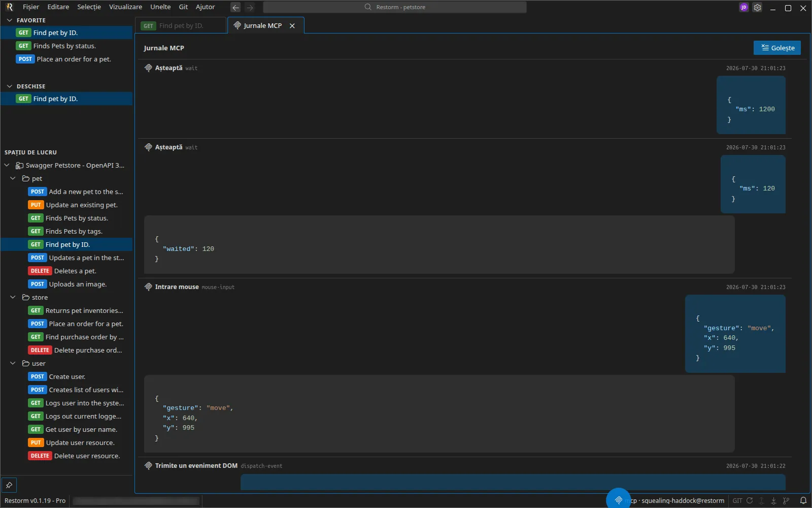Click the user folder icon
The width and height of the screenshot is (812, 508).
[x=25, y=363]
